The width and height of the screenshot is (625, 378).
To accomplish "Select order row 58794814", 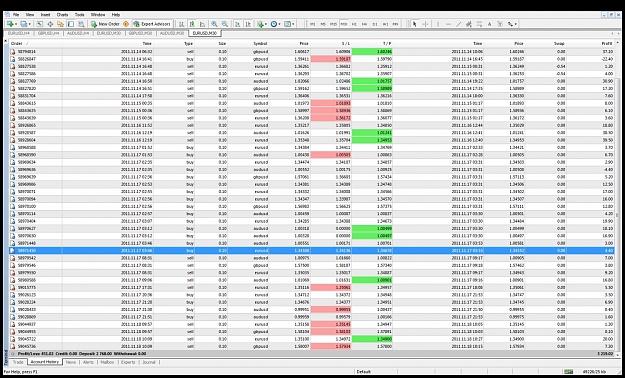I will pos(311,51).
